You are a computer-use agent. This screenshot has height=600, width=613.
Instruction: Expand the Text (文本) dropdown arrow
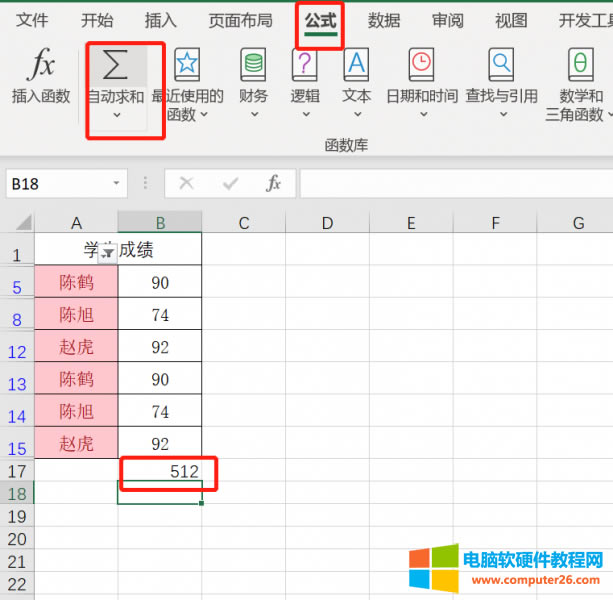357,115
